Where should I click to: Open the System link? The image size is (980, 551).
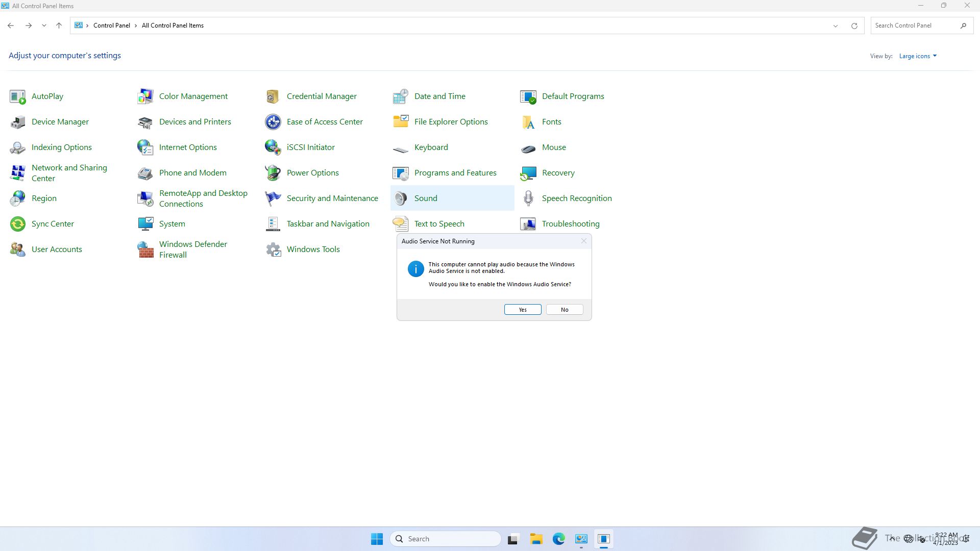(172, 224)
